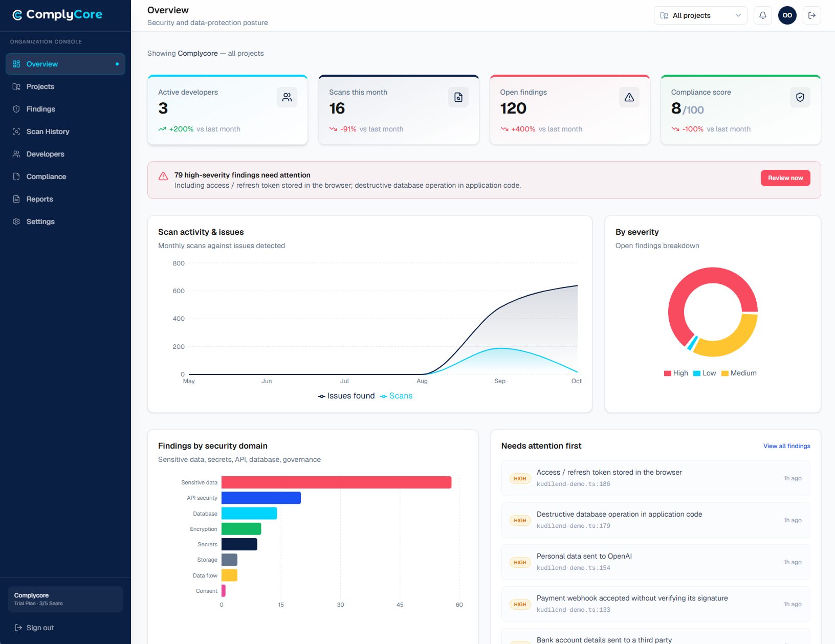Open the Findings menu item
835x644 pixels.
(x=65, y=109)
